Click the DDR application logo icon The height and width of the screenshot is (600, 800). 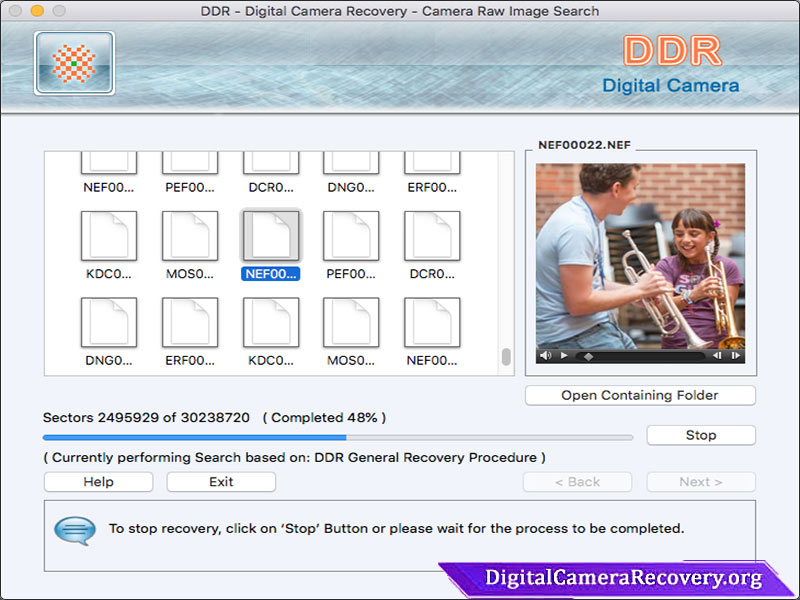pos(74,63)
